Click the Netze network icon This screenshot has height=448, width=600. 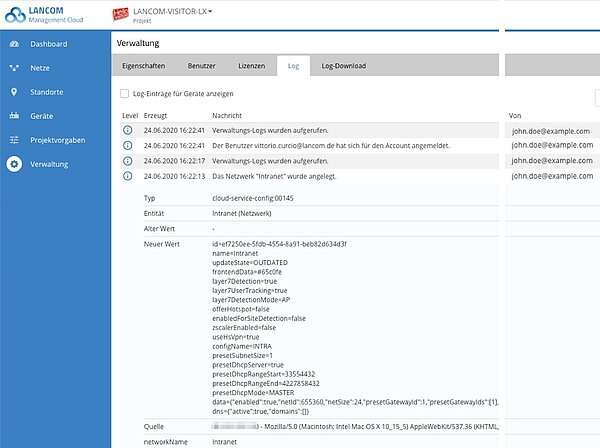click(x=14, y=69)
